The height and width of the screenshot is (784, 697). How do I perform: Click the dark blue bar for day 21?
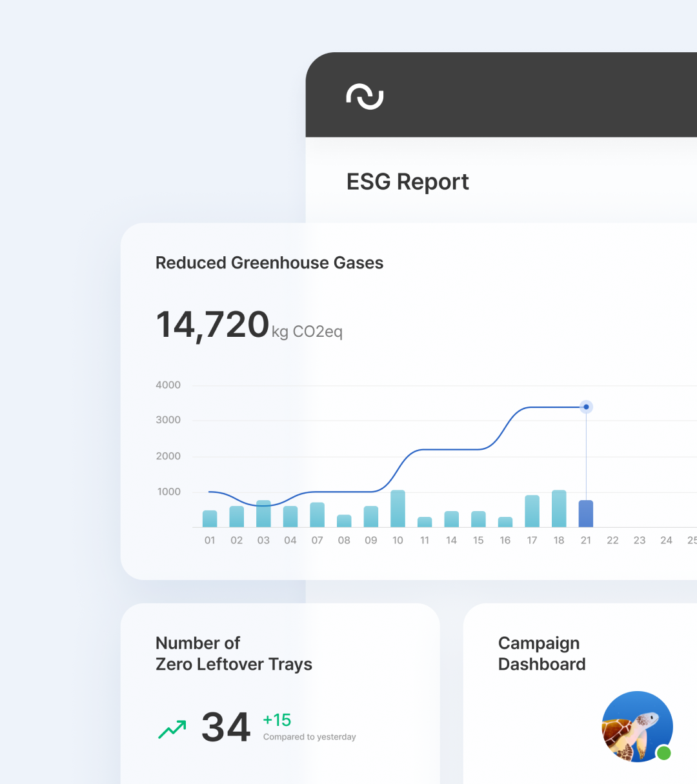coord(586,514)
